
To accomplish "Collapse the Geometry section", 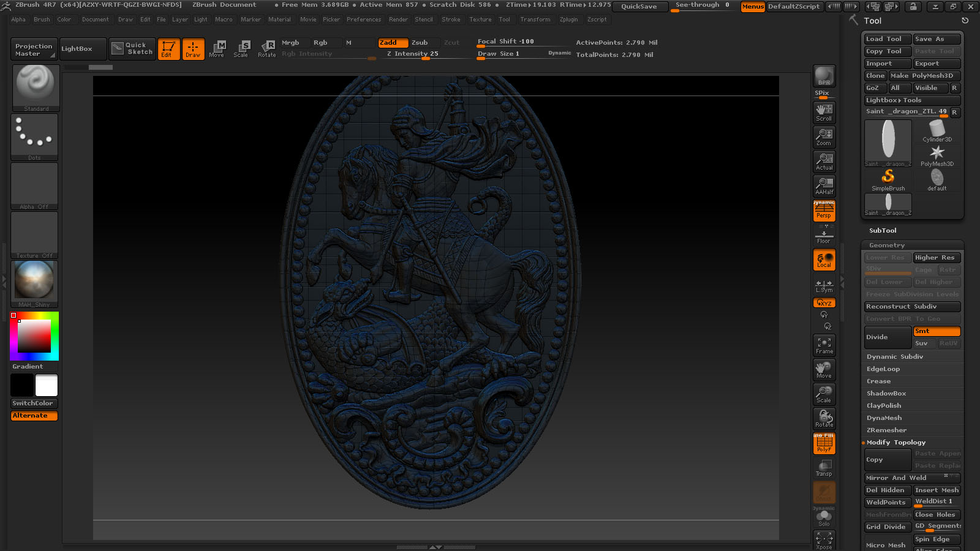I will (887, 246).
